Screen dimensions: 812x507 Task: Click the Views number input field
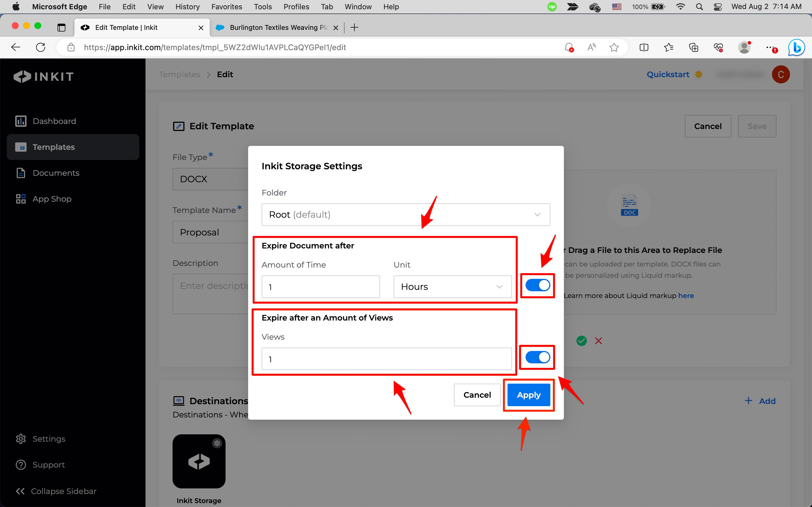[x=386, y=359]
